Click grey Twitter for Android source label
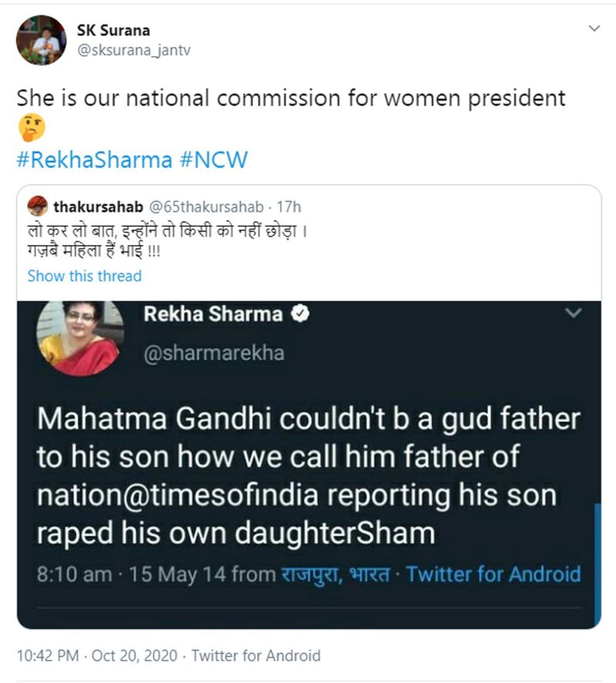This screenshot has height=683, width=616. click(256, 656)
